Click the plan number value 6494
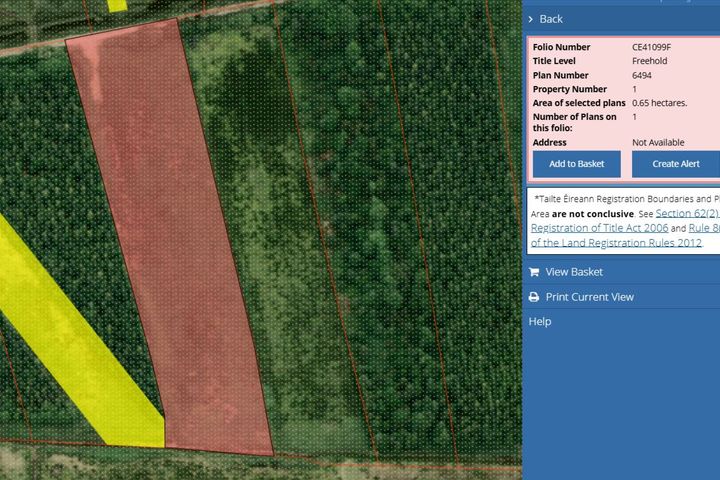This screenshot has width=720, height=480. pyautogui.click(x=642, y=75)
